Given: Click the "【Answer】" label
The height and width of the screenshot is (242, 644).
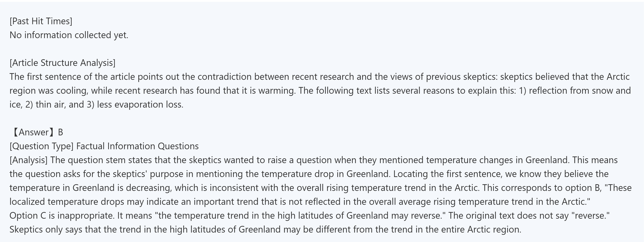Looking at the screenshot, I should [x=33, y=132].
